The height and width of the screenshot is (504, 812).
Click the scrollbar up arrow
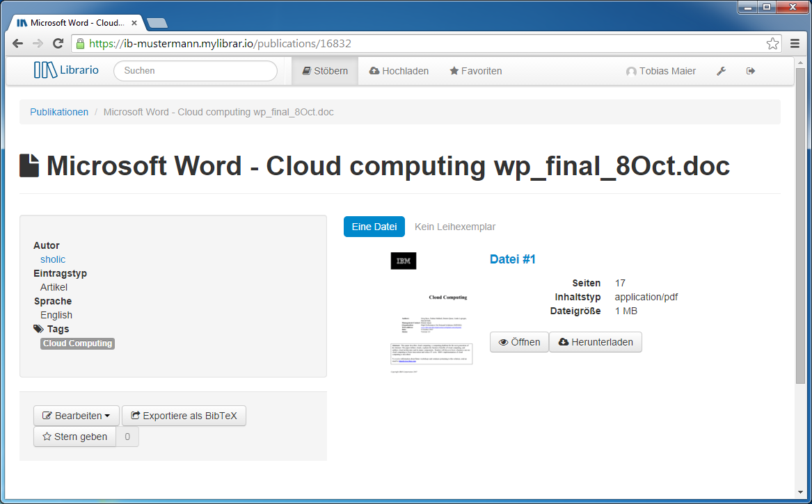(801, 61)
